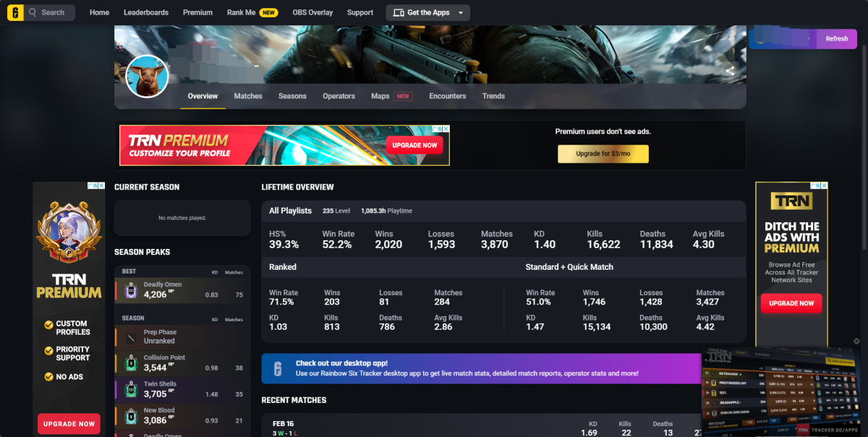Select Collision Point 3,544 season row
Image resolution: width=868 pixels, height=437 pixels.
click(182, 363)
